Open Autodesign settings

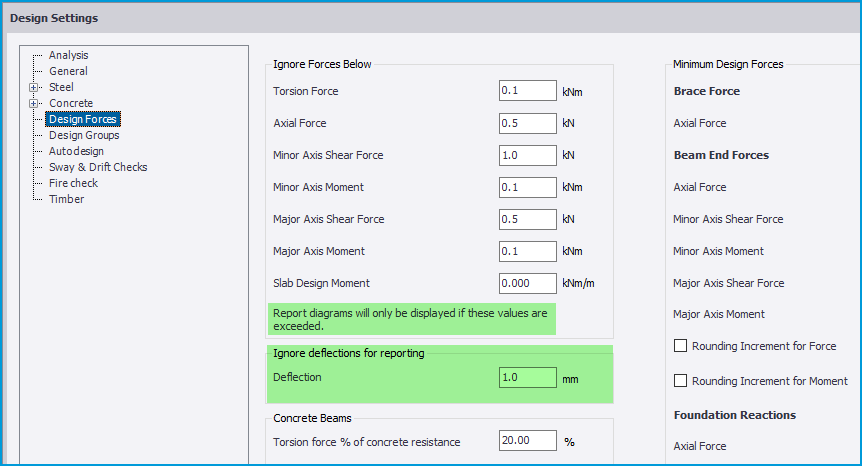pyautogui.click(x=76, y=151)
